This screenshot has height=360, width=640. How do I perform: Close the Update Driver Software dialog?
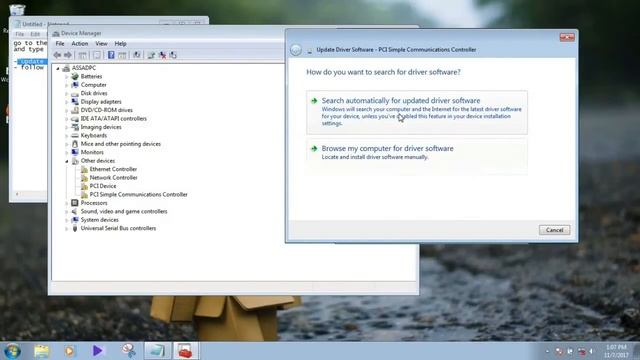[567, 37]
